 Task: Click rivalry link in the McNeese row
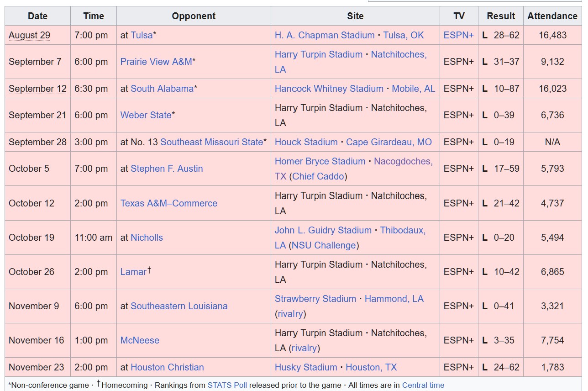click(304, 348)
